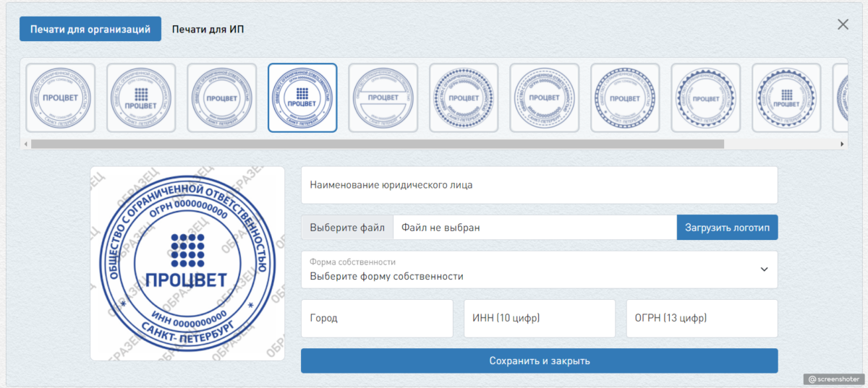Pick the ninth stamp with zigzag border
Viewport: 868px width, 388px height.
705,98
